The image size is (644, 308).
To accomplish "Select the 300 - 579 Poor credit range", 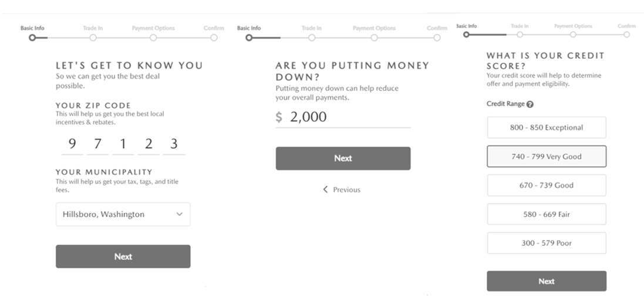I will coord(546,243).
